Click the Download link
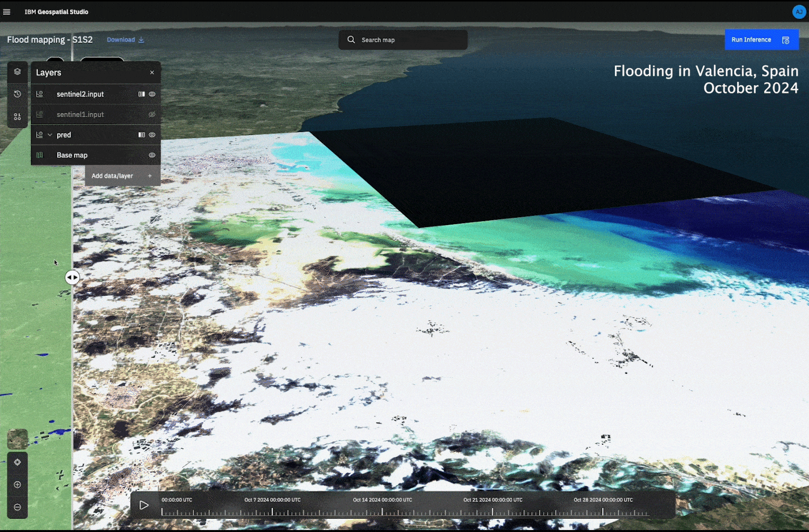 pyautogui.click(x=125, y=40)
